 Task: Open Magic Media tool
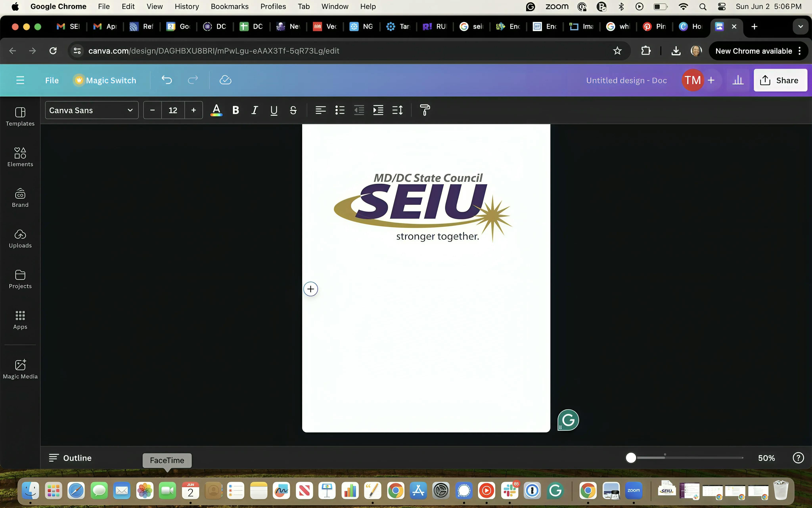[x=20, y=369]
